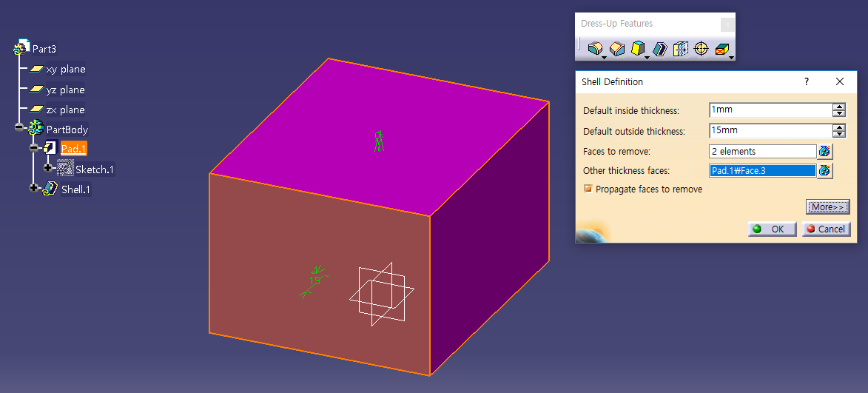
Task: Select Sketch.1 label in the tree
Action: click(x=95, y=169)
